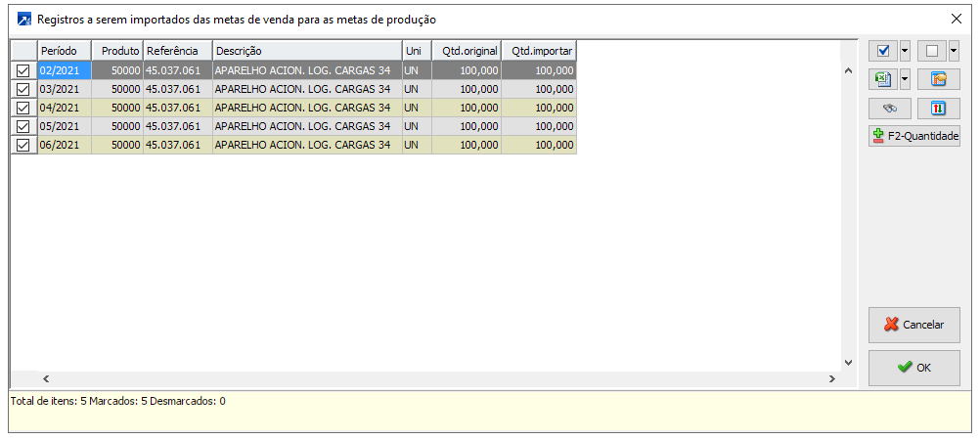Export the grid with the Excel icon
980x440 pixels.
[x=883, y=79]
